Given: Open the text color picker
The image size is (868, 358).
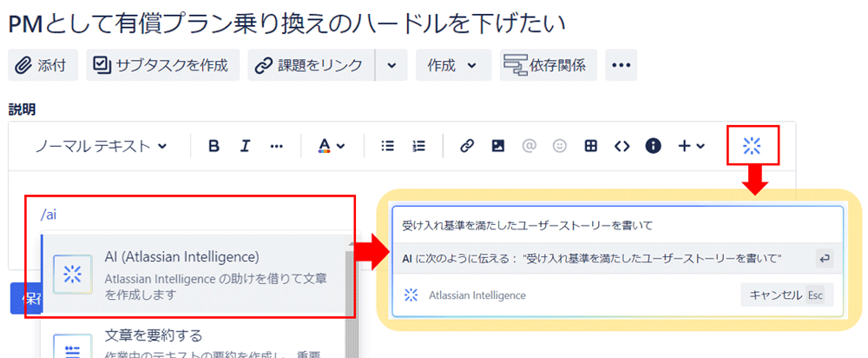Looking at the screenshot, I should tap(332, 146).
